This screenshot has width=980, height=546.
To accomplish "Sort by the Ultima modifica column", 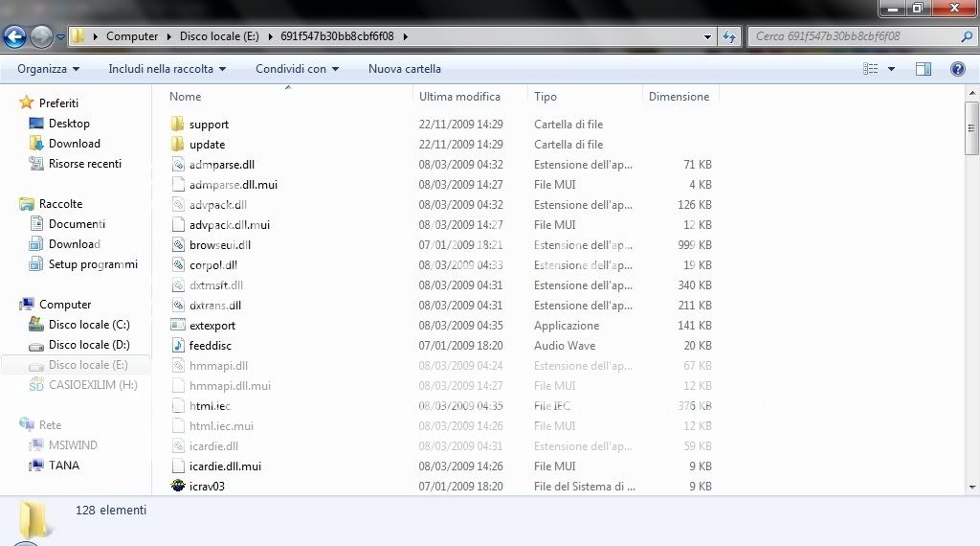I will (459, 97).
